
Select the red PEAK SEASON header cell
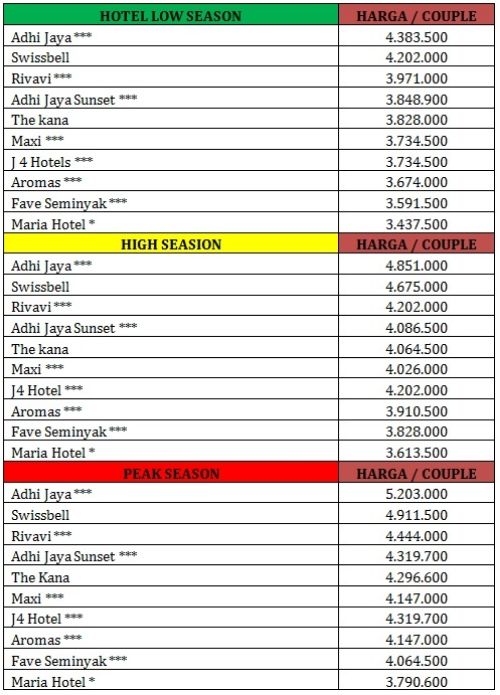[x=171, y=472]
